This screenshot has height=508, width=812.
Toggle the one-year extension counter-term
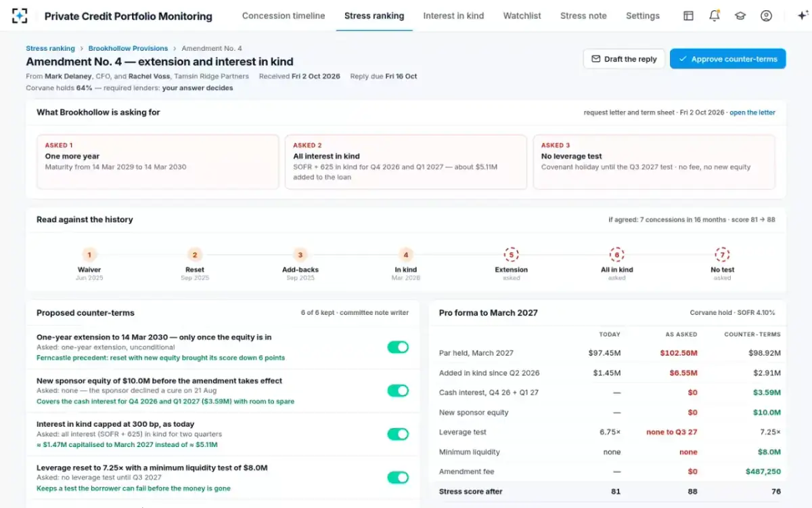(x=398, y=347)
